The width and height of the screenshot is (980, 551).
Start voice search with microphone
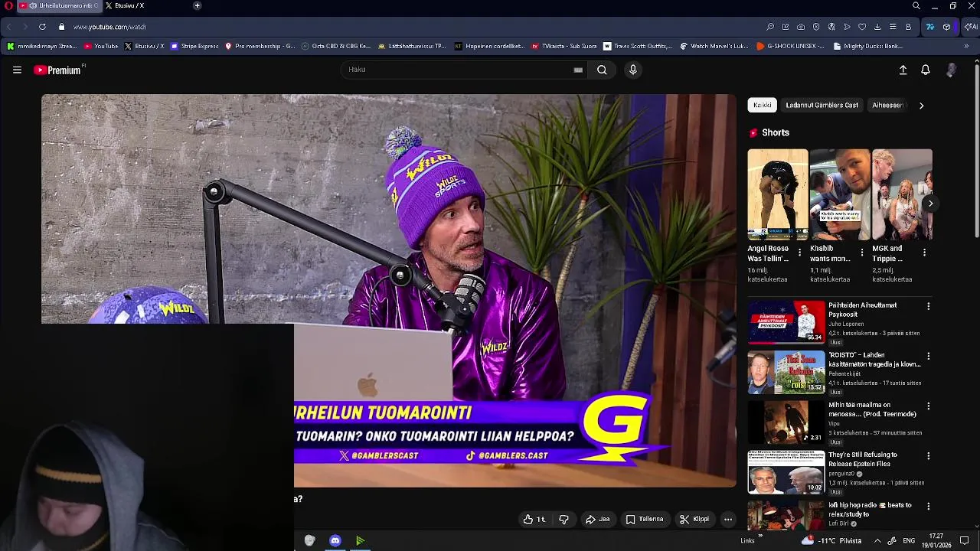tap(632, 70)
